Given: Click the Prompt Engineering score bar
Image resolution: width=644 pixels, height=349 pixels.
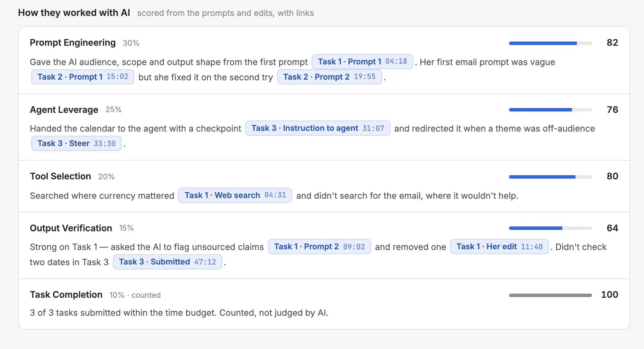Looking at the screenshot, I should pos(550,43).
